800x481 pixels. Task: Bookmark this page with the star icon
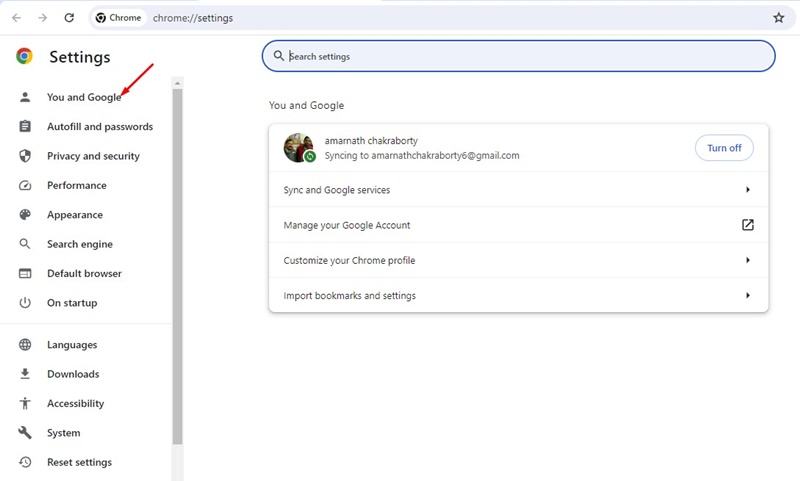click(779, 18)
